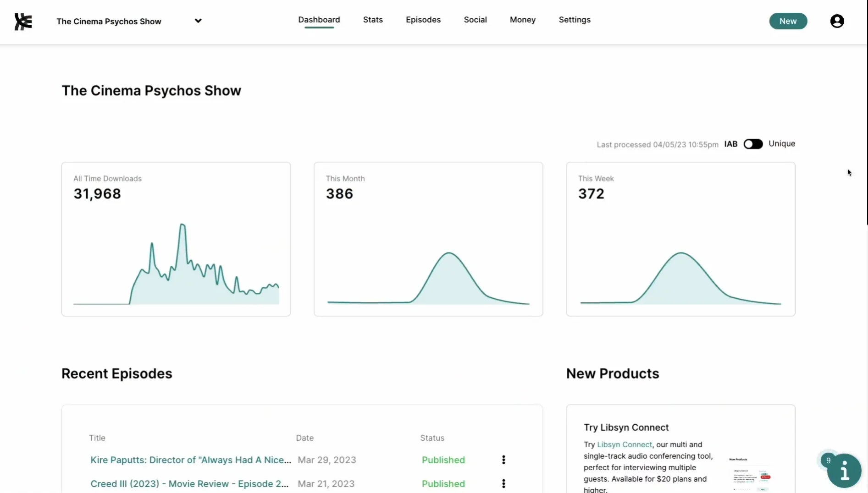This screenshot has height=493, width=868.
Task: Toggle IAB to Unique downloads switch
Action: [x=753, y=144]
